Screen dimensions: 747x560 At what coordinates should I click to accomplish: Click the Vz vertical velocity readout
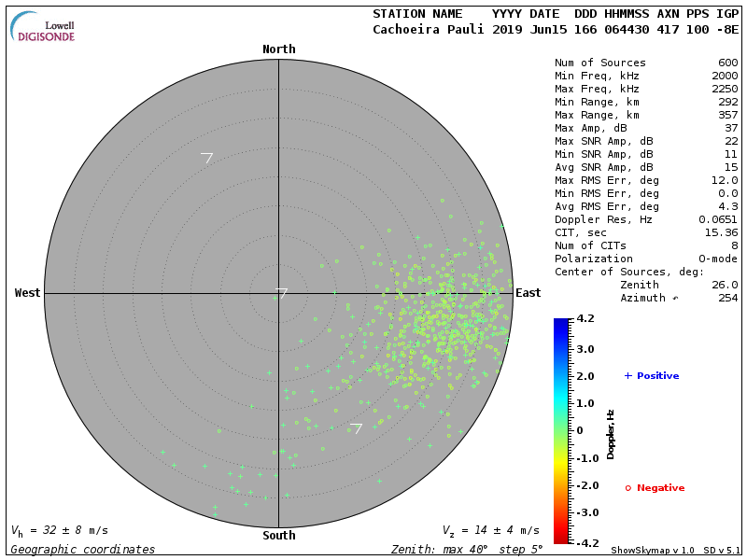(490, 530)
